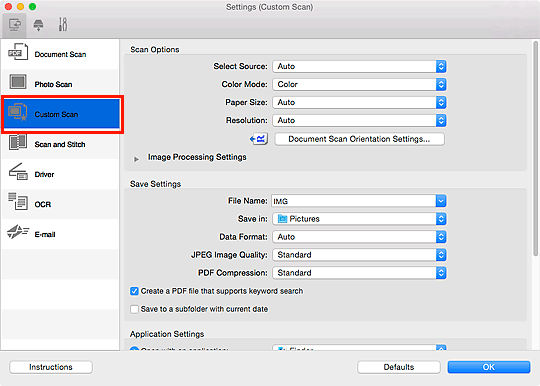Click the vertical scrollbar of settings pane
This screenshot has width=540, height=386.
tap(535, 149)
